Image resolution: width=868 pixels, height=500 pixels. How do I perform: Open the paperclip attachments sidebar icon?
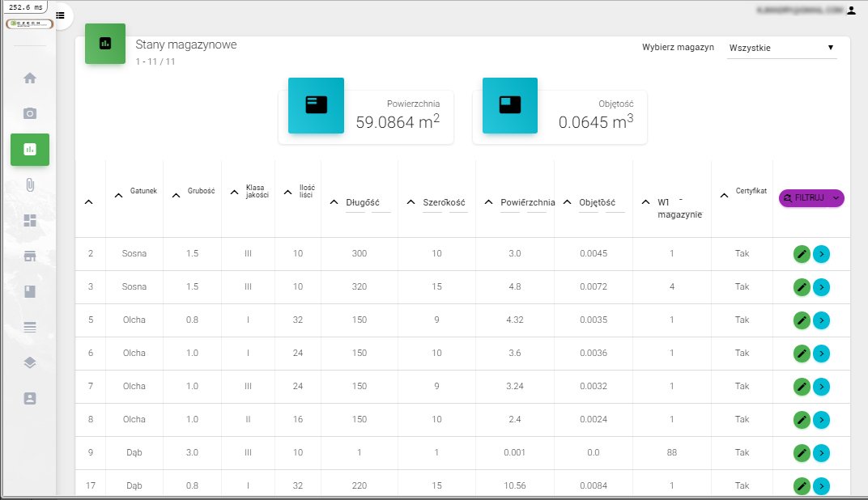[x=30, y=185]
